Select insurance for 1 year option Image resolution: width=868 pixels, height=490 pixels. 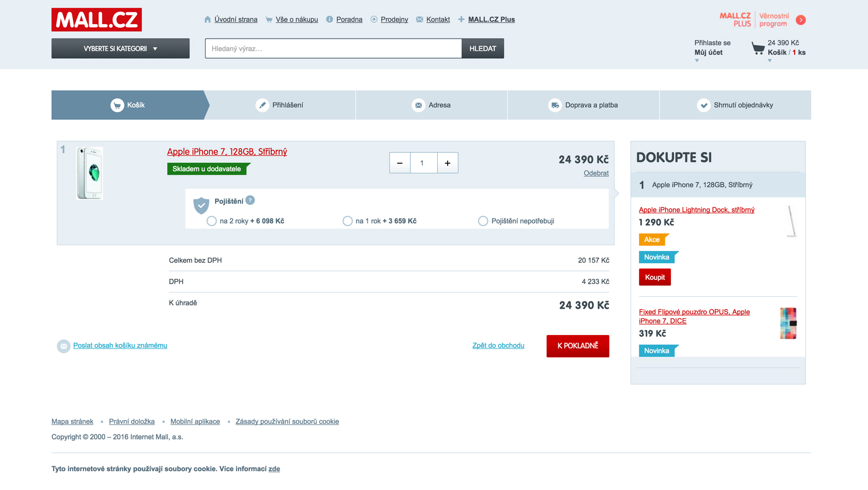click(x=347, y=221)
